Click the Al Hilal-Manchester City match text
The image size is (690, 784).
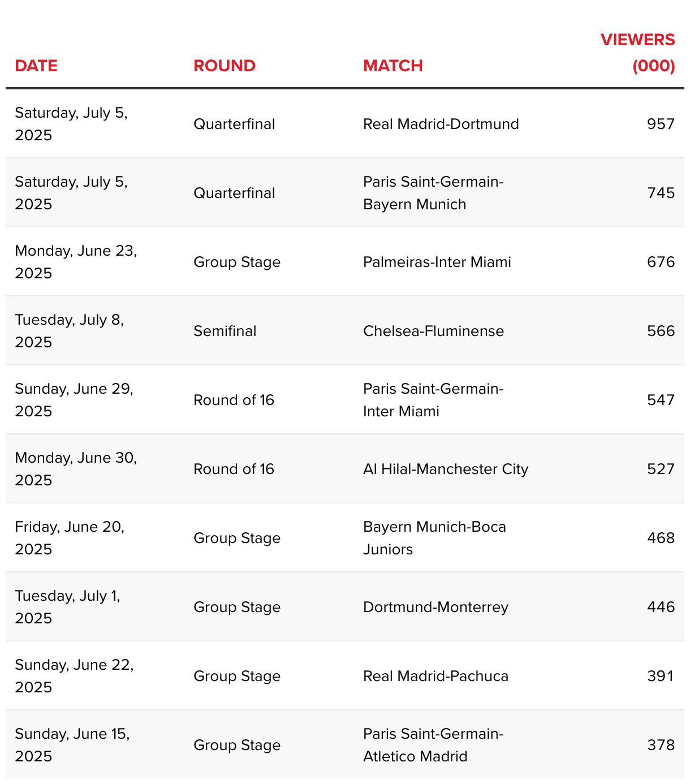coord(446,469)
